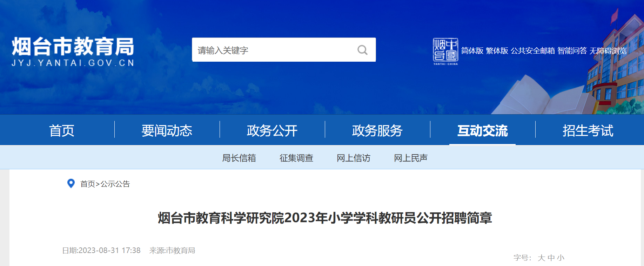
Task: Go to 政务公开 section
Action: pyautogui.click(x=272, y=130)
